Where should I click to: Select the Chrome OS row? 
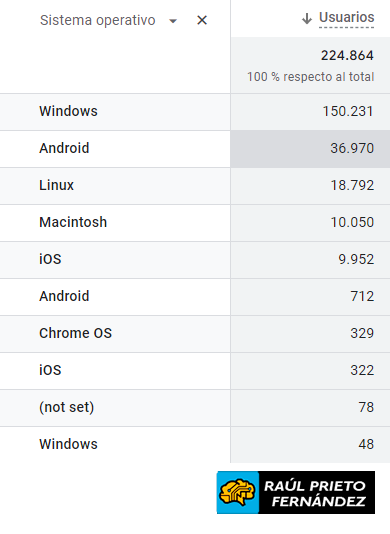pos(195,334)
